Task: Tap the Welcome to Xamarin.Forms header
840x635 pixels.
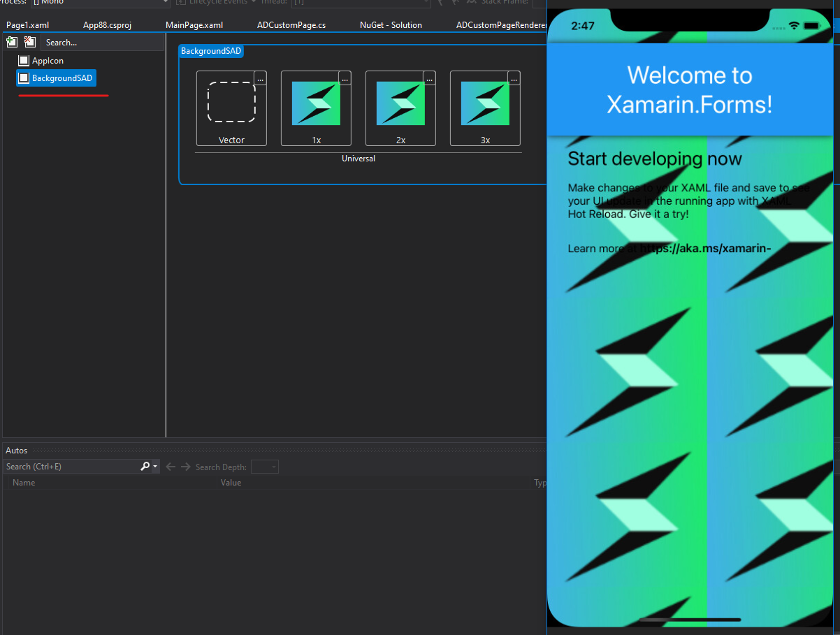Action: [690, 89]
